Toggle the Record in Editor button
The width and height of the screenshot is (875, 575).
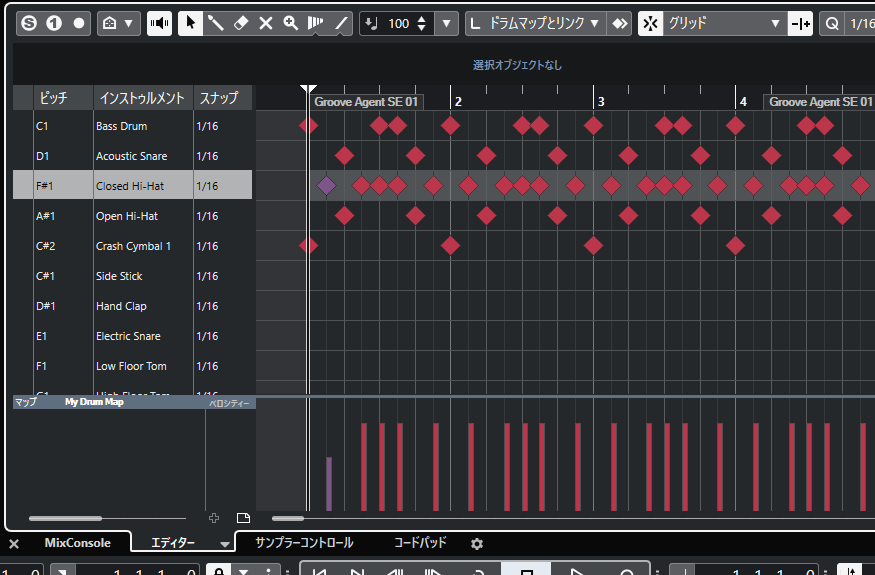[79, 23]
